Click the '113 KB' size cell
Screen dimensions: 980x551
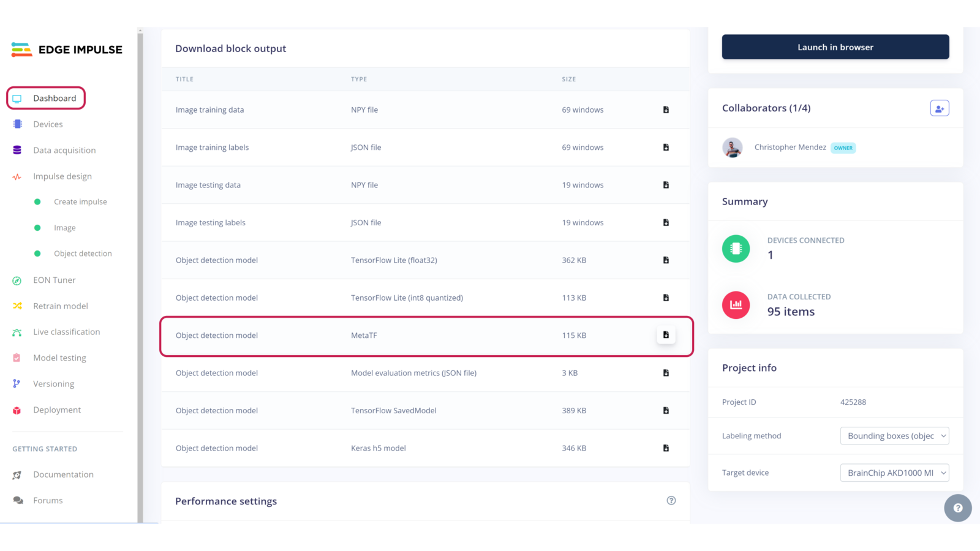point(574,298)
